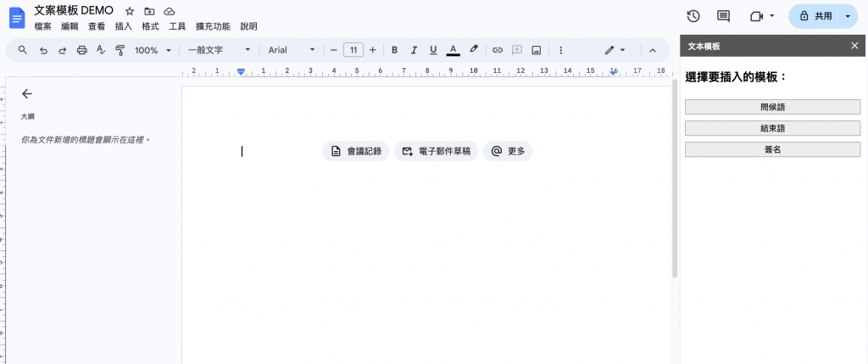Open the Google Docs home icon
The height and width of the screenshot is (364, 868).
click(x=17, y=18)
